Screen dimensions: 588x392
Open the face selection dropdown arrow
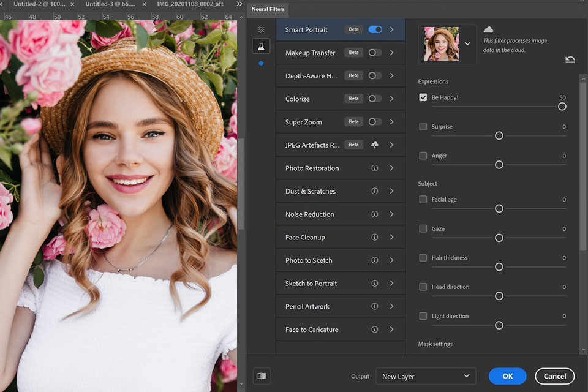click(467, 44)
